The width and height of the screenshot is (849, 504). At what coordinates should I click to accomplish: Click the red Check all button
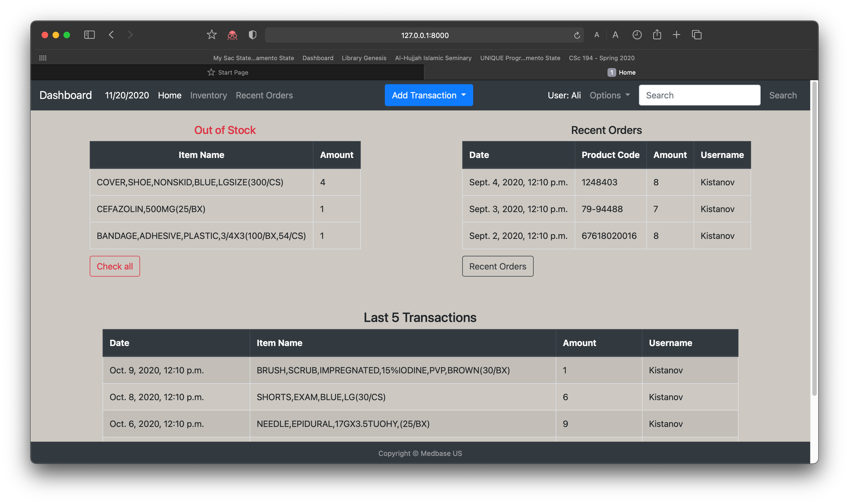[x=115, y=266]
